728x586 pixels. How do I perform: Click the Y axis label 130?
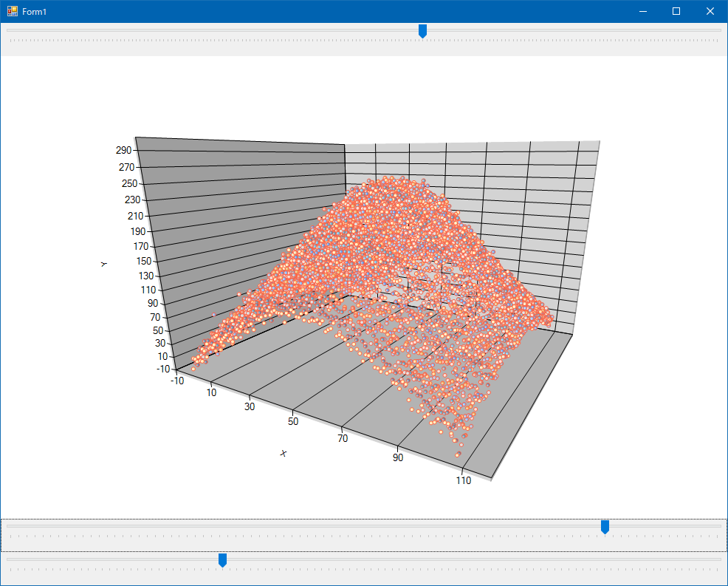click(x=146, y=276)
